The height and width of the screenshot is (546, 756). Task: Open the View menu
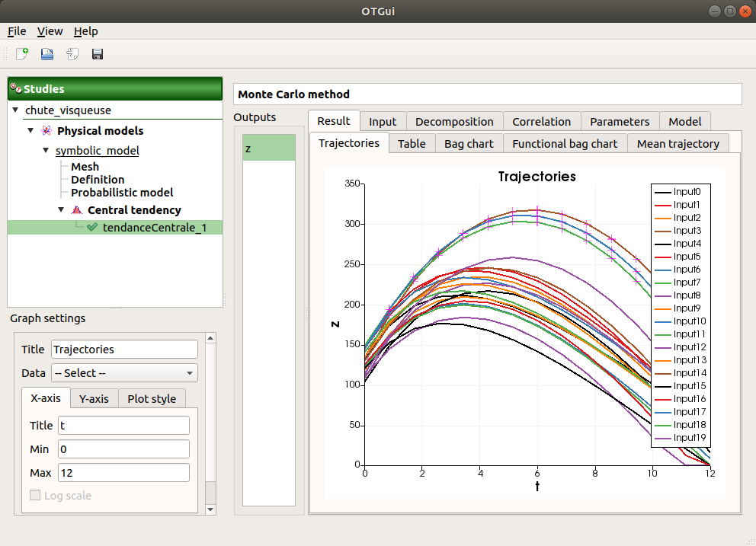click(50, 31)
